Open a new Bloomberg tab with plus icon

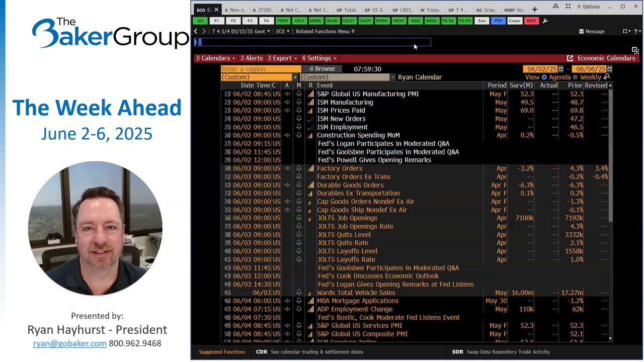[x=534, y=10]
